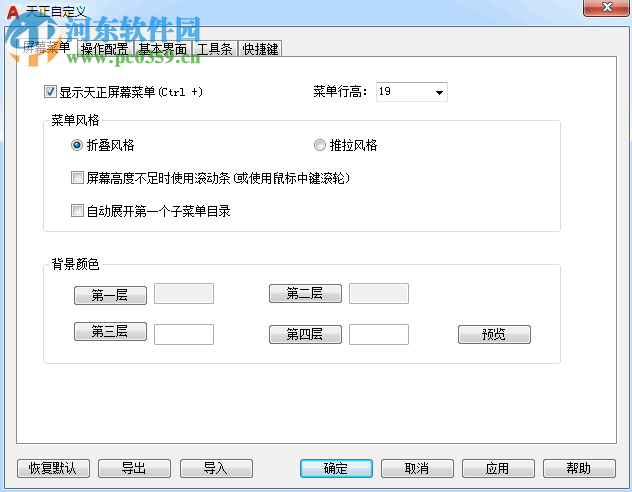Viewport: 632px width, 492px height.
Task: Click the 第一层 color button
Action: tap(110, 295)
